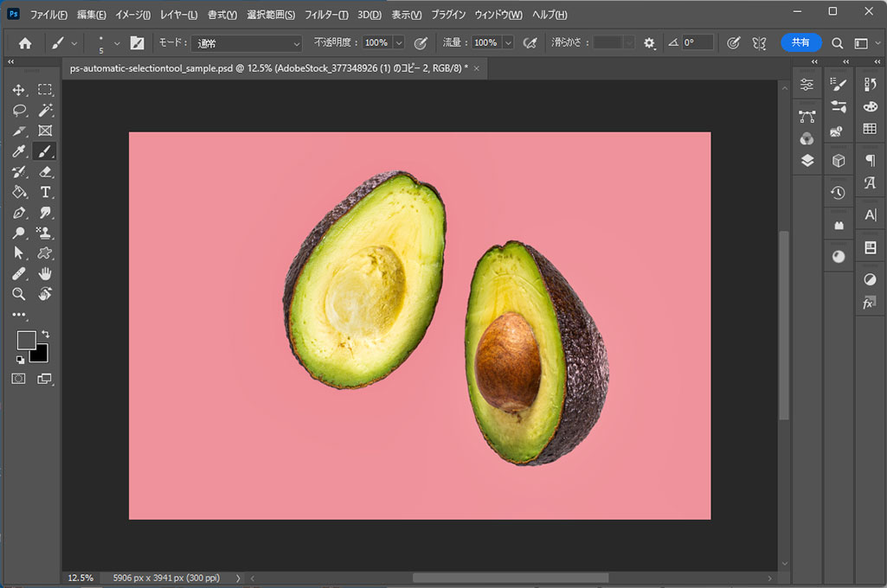
Task: Open the blending mode dropdown (モード)
Action: click(247, 42)
